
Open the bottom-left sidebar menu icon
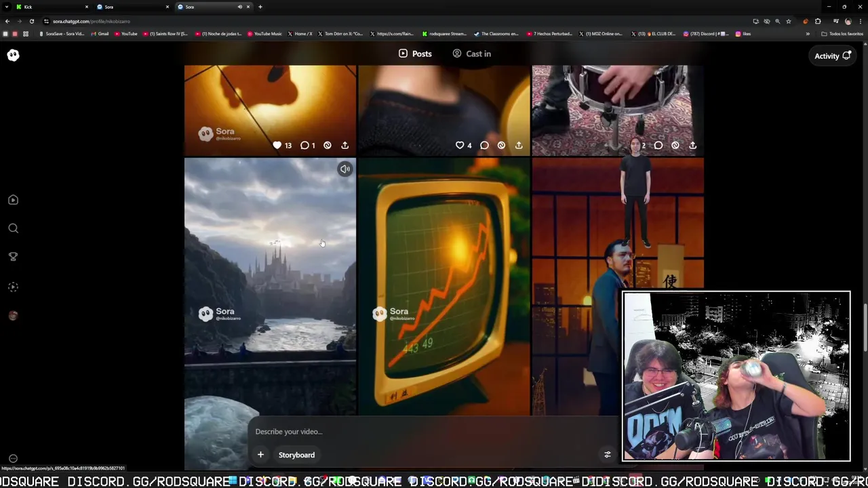[x=13, y=458]
